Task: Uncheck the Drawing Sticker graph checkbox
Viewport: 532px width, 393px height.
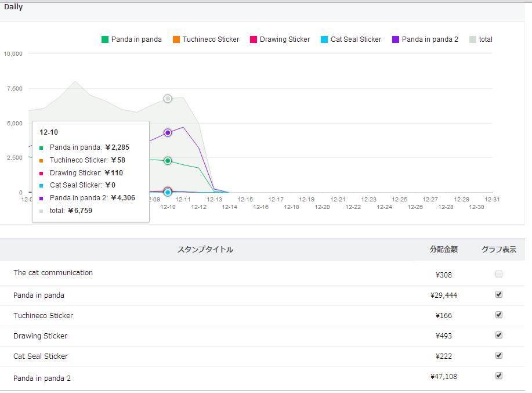Action: [x=499, y=335]
